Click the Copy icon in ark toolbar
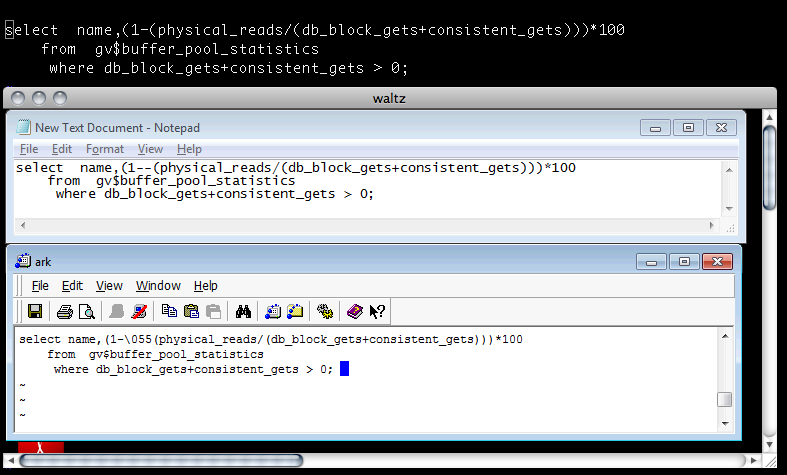 (169, 311)
